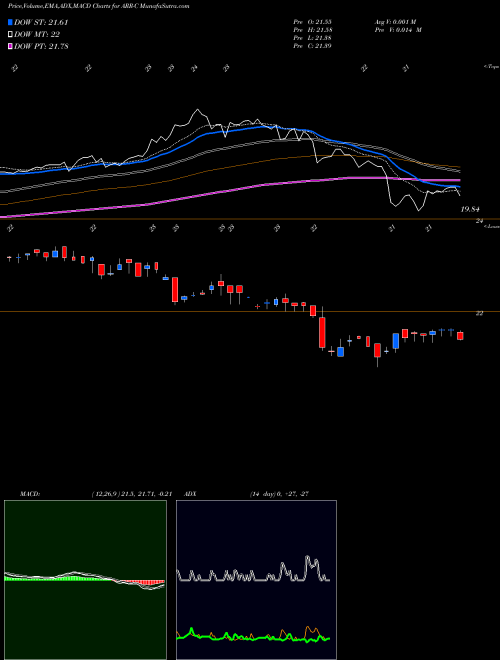Click the 'Pre V: 0.014 M' volume text
This screenshot has height=660, width=500.
click(x=398, y=30)
